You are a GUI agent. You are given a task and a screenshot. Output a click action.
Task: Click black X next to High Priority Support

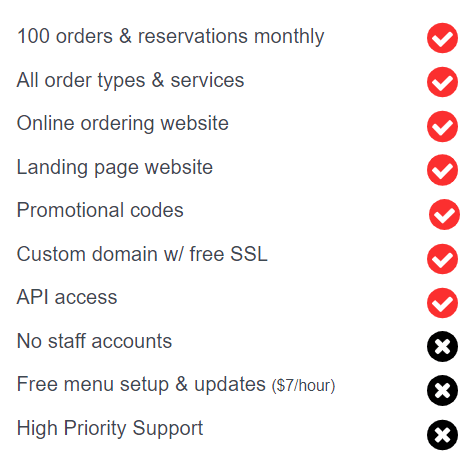click(442, 435)
